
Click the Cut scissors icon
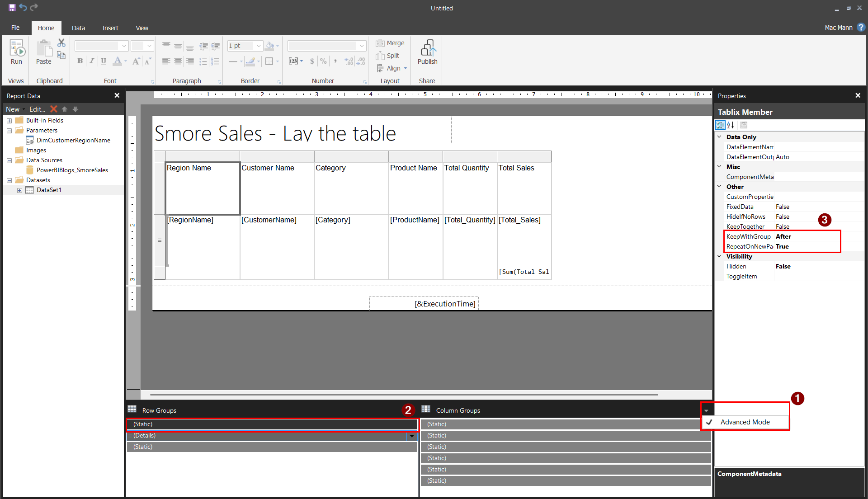pyautogui.click(x=61, y=43)
